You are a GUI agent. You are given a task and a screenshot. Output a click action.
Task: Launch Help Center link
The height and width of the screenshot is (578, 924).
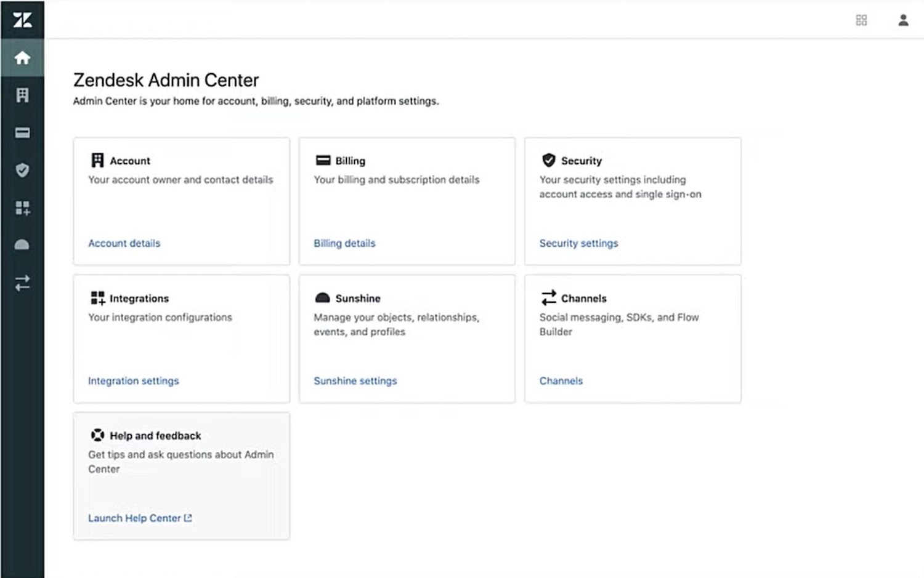134,518
